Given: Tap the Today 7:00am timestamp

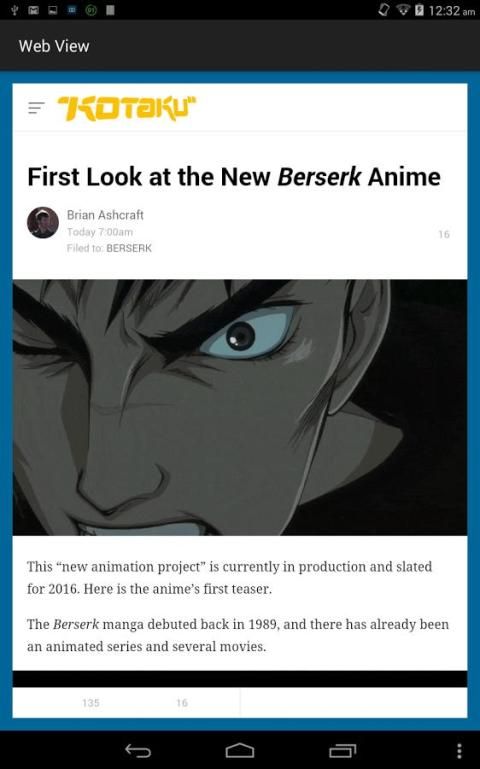Looking at the screenshot, I should pyautogui.click(x=100, y=232).
